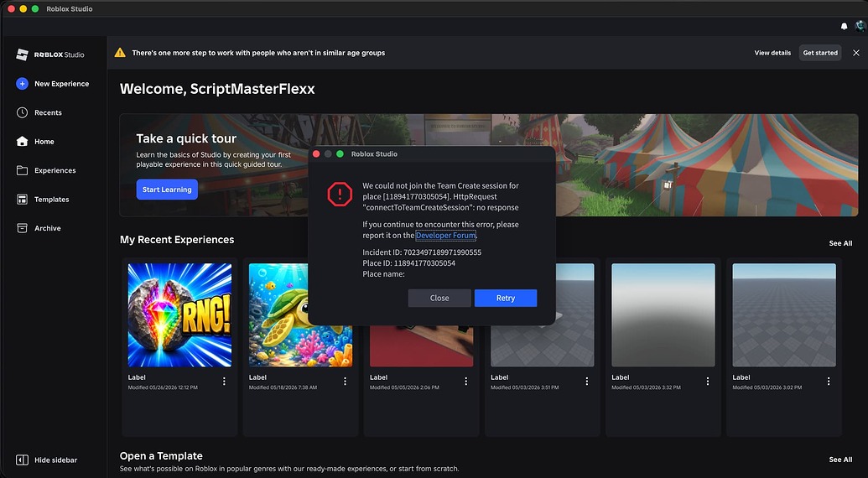The height and width of the screenshot is (478, 868).
Task: Click See All next to Open a Template
Action: (840, 460)
